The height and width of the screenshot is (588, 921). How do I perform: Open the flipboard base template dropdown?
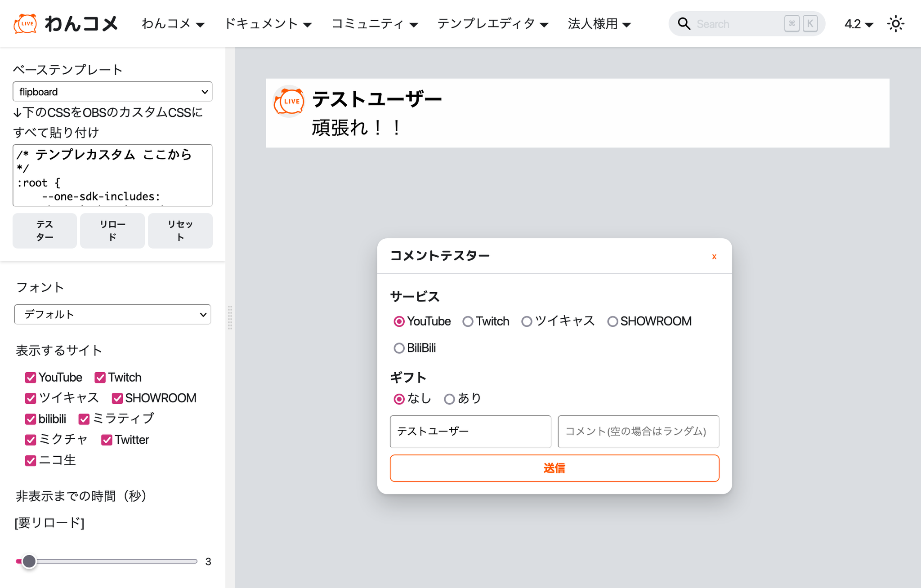click(112, 92)
